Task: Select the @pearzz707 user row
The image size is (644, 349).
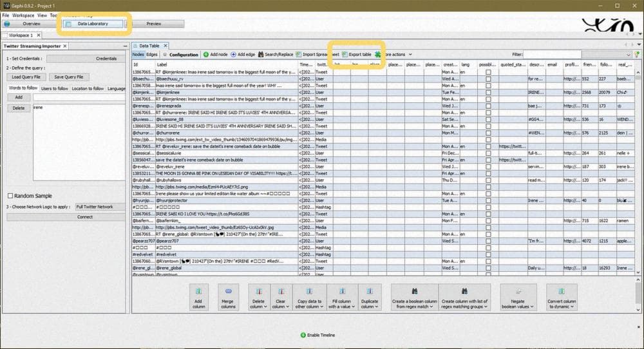Action: coord(384,241)
